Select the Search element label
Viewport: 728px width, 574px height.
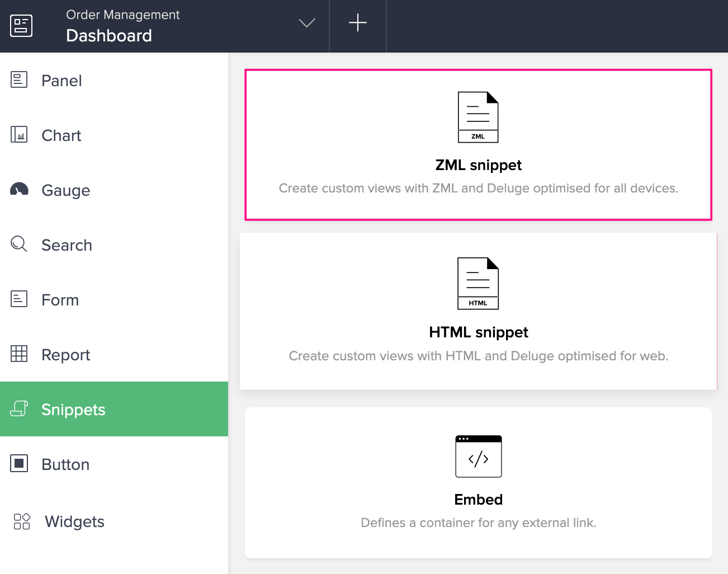pyautogui.click(x=67, y=245)
